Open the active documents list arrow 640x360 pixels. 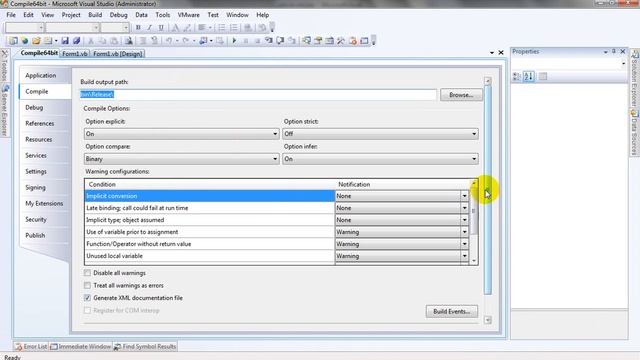click(x=492, y=53)
